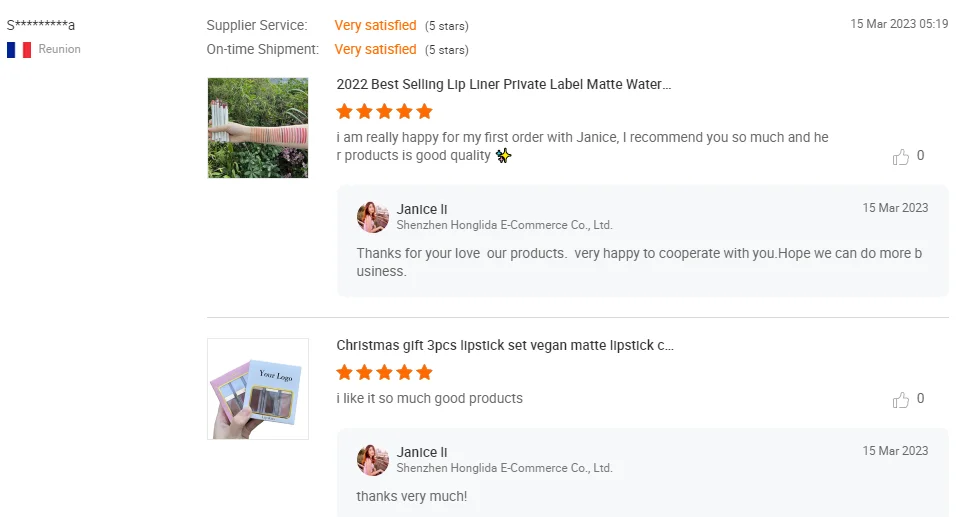Open the 2022 Best Selling Lip Liner product link
The height and width of the screenshot is (517, 961).
pos(503,85)
